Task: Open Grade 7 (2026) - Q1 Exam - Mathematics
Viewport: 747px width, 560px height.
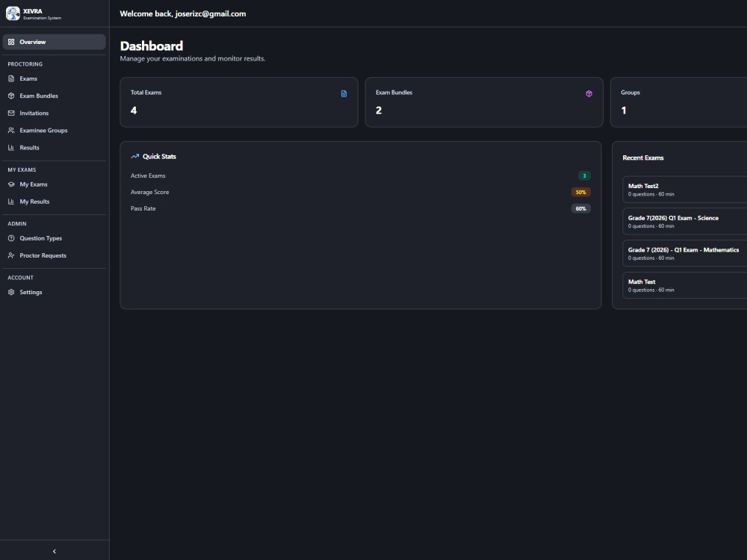Action: pos(684,253)
